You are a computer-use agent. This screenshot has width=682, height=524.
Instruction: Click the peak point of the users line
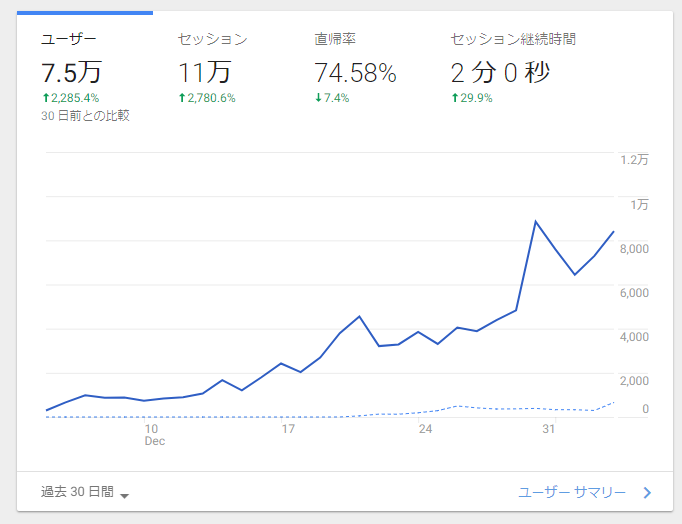point(535,222)
